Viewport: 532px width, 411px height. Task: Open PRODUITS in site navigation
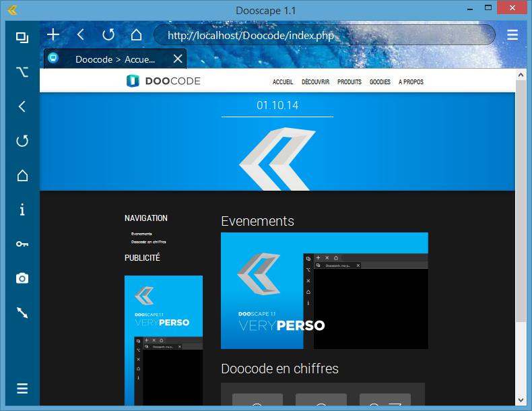coord(350,82)
